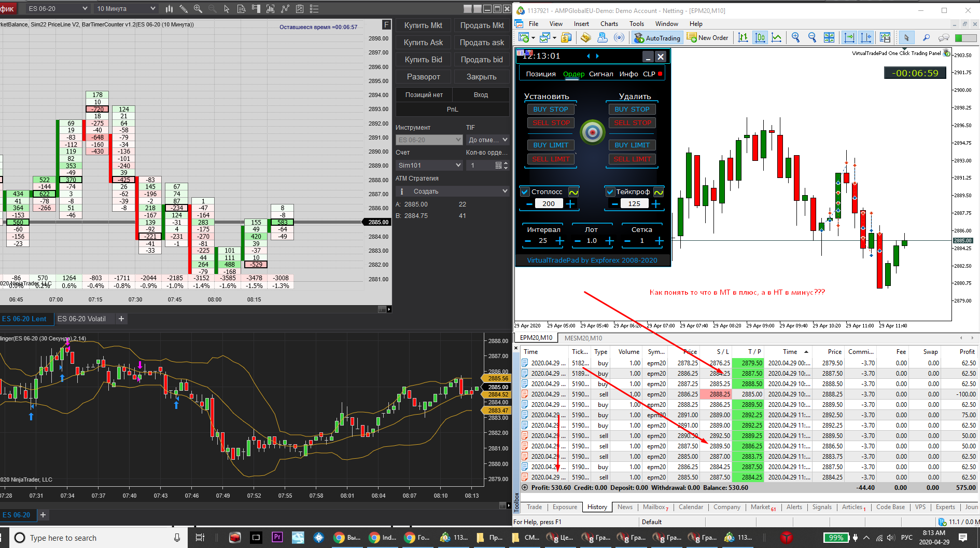Decrease the Тейкпроф value with minus
The width and height of the screenshot is (980, 548).
tap(614, 204)
